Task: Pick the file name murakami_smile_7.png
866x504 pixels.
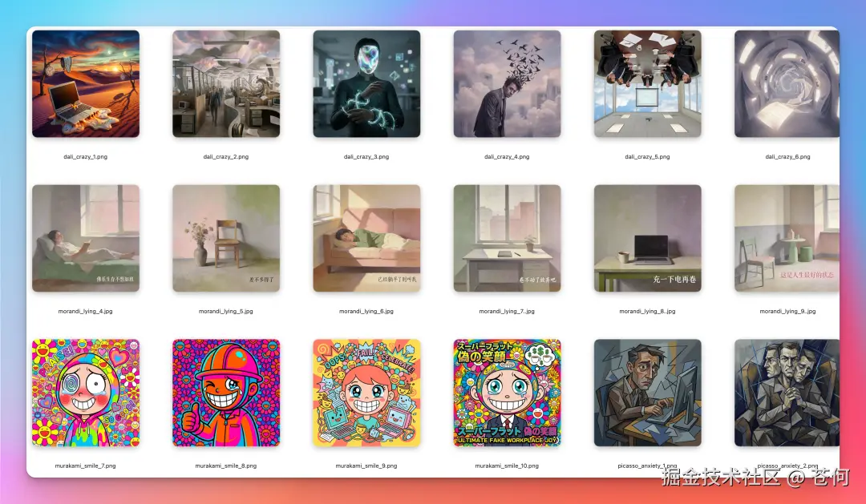Action: click(x=86, y=466)
